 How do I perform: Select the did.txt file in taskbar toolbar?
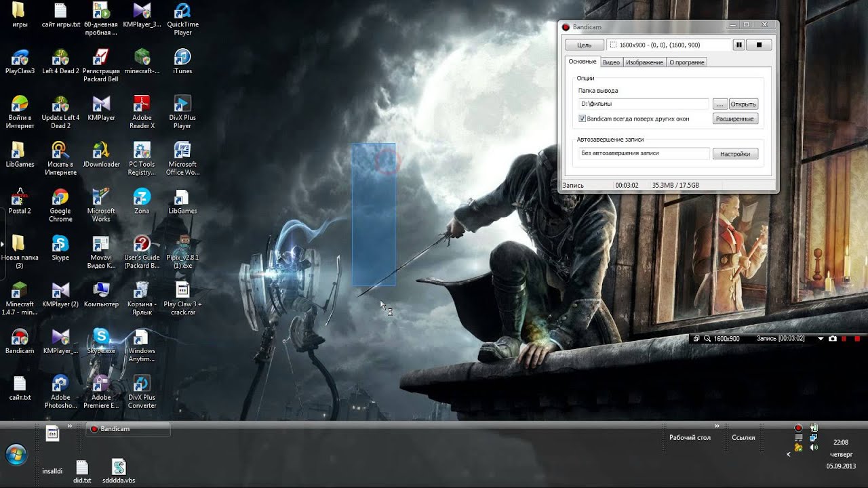[x=82, y=471]
